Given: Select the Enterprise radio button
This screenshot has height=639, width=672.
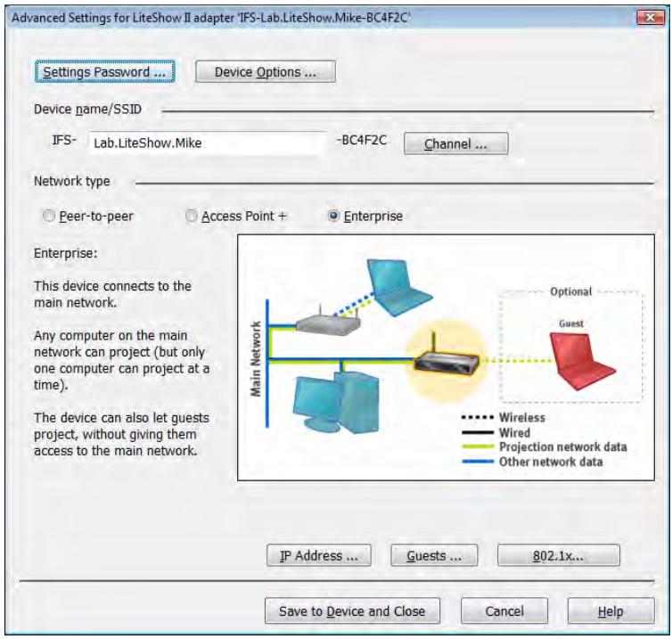Looking at the screenshot, I should tap(365, 216).
